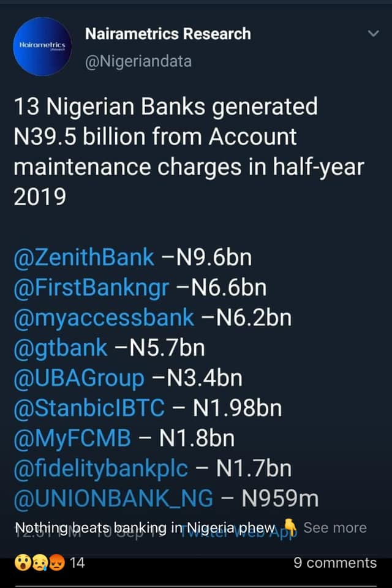Open the Nairametrics profile avatar
The height and width of the screenshot is (588, 392).
(43, 47)
